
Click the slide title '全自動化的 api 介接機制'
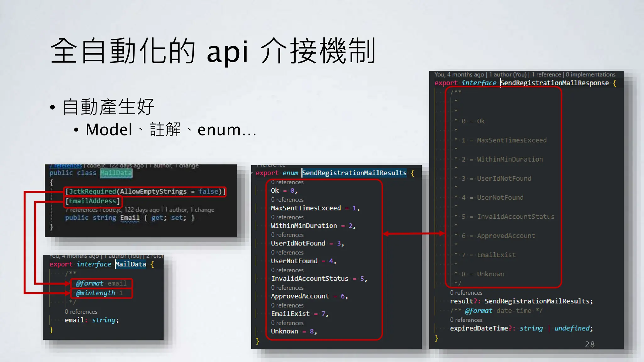tap(213, 51)
